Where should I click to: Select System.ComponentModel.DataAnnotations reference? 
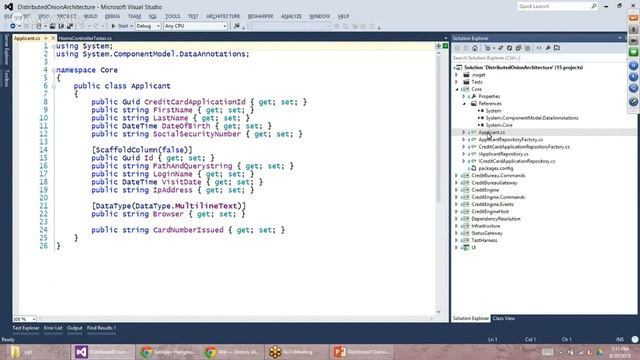(x=532, y=118)
